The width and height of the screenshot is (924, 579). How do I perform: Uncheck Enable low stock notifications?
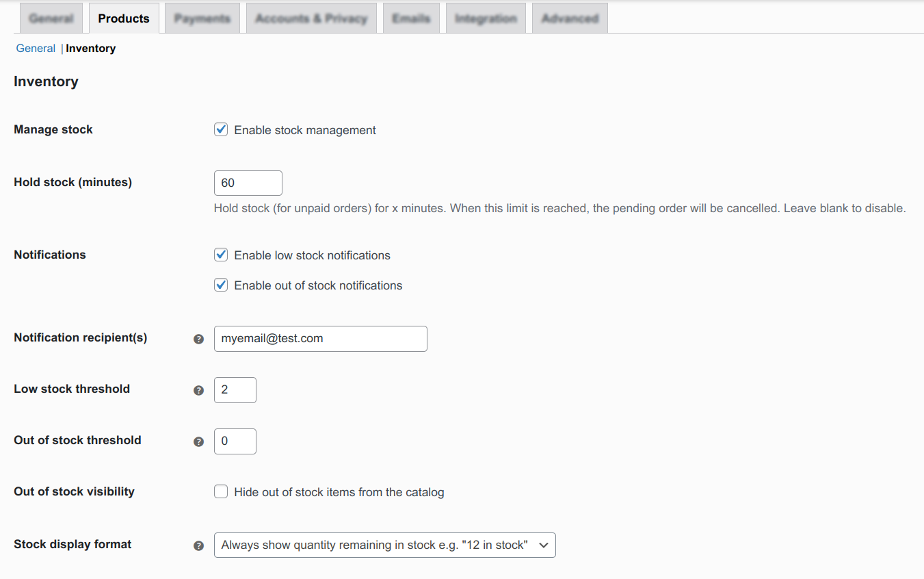click(x=221, y=255)
